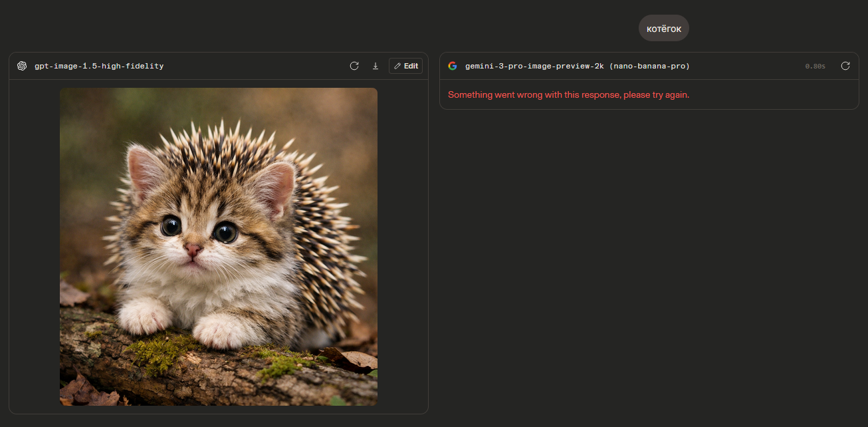The image size is (868, 427).
Task: Click the 'Something went wrong' error message
Action: [569, 94]
